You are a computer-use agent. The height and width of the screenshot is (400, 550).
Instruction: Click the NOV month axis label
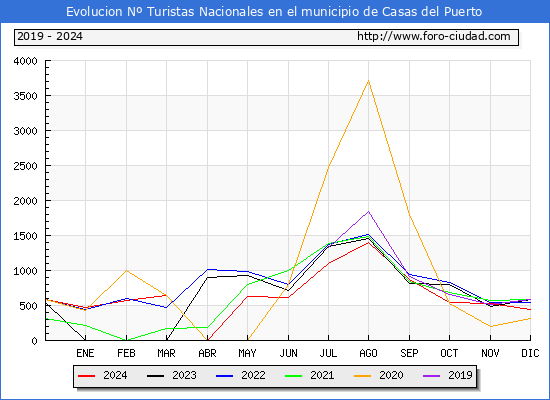[490, 353]
